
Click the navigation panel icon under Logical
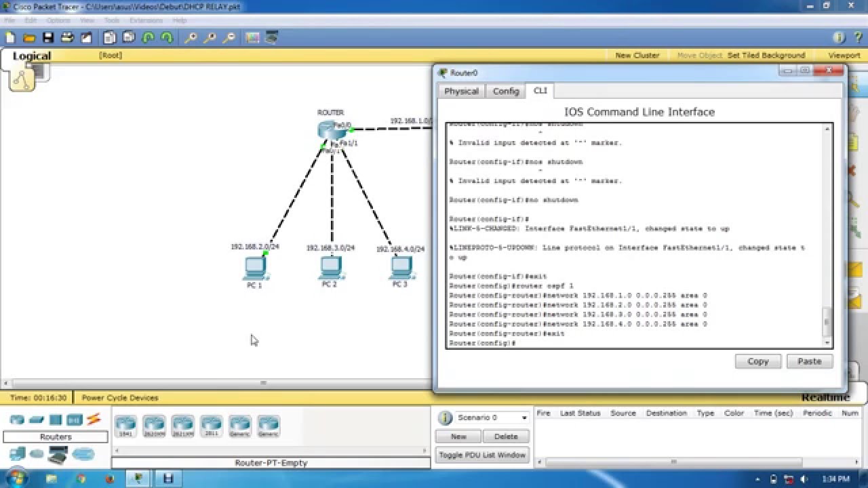22,79
